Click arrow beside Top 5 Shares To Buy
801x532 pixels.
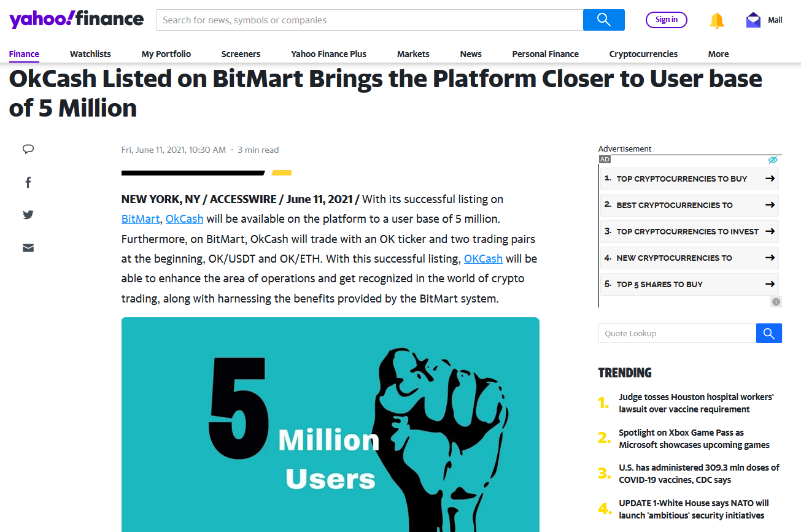click(770, 284)
